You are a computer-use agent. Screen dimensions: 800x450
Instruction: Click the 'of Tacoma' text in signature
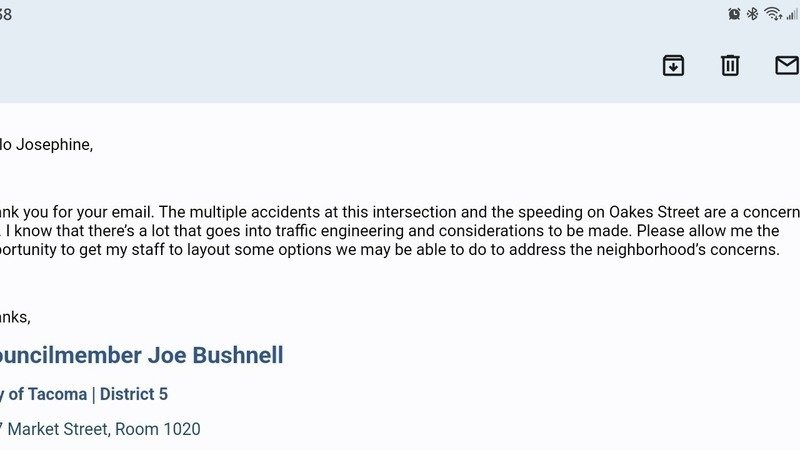pos(47,394)
